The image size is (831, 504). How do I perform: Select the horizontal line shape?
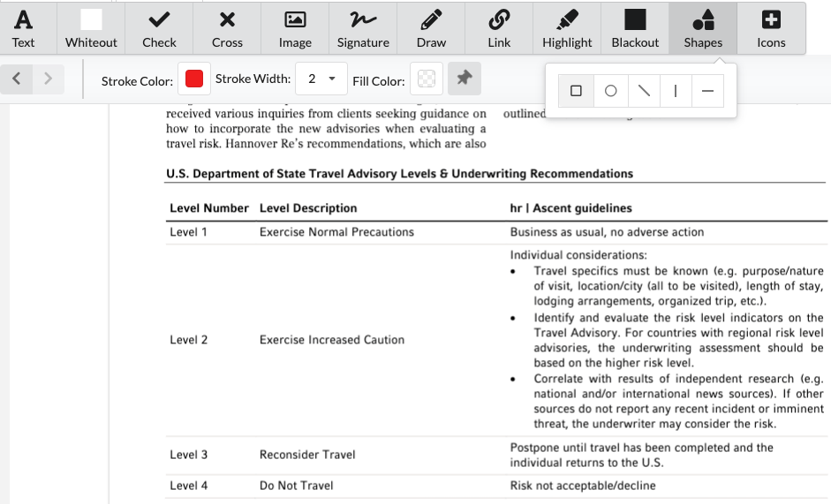[x=707, y=91]
